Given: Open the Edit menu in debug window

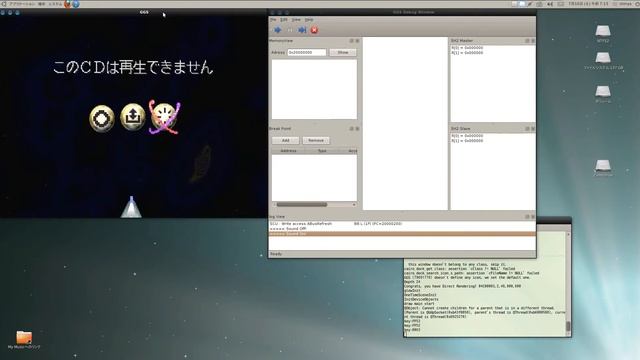Looking at the screenshot, I should [284, 20].
